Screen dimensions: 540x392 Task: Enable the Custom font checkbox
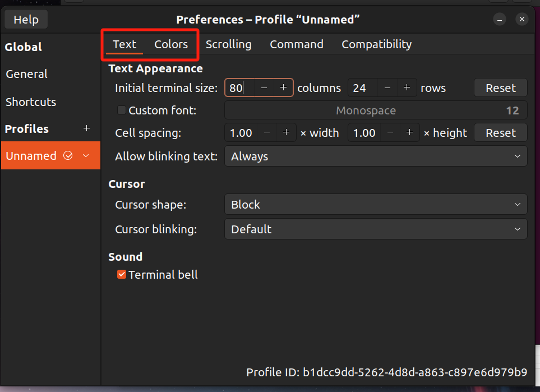pos(122,110)
